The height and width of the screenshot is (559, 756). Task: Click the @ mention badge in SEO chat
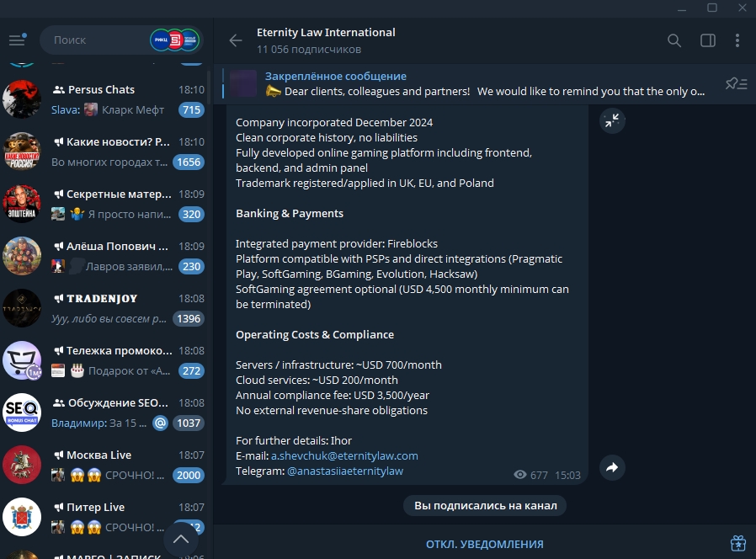coord(160,423)
